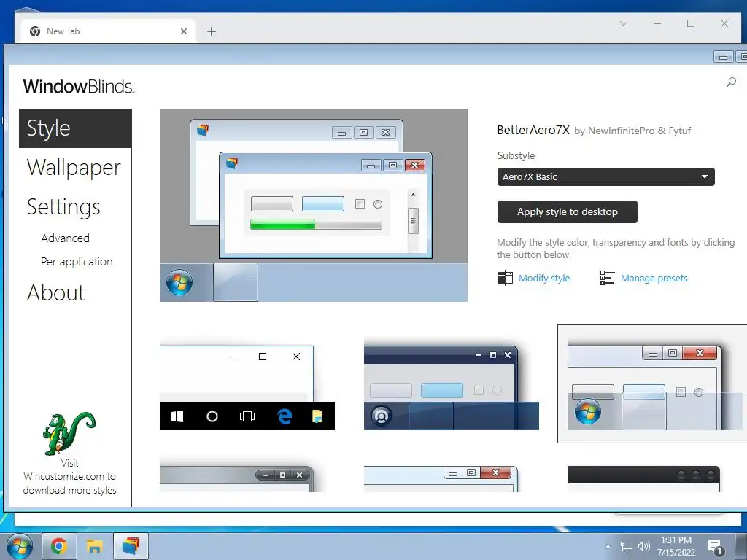Select the highlighted Windows 7 Aero style thumbnail
The width and height of the screenshot is (747, 560).
[x=652, y=384]
